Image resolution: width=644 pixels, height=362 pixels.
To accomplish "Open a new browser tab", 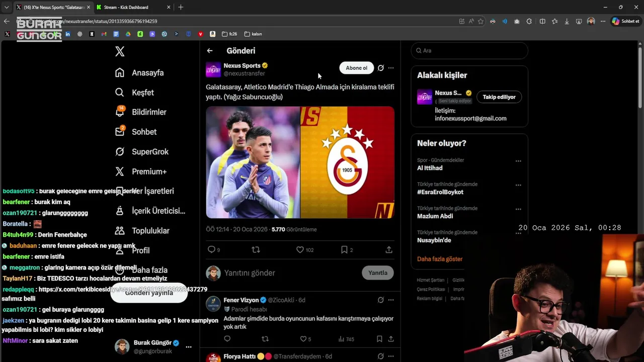I will (x=181, y=7).
